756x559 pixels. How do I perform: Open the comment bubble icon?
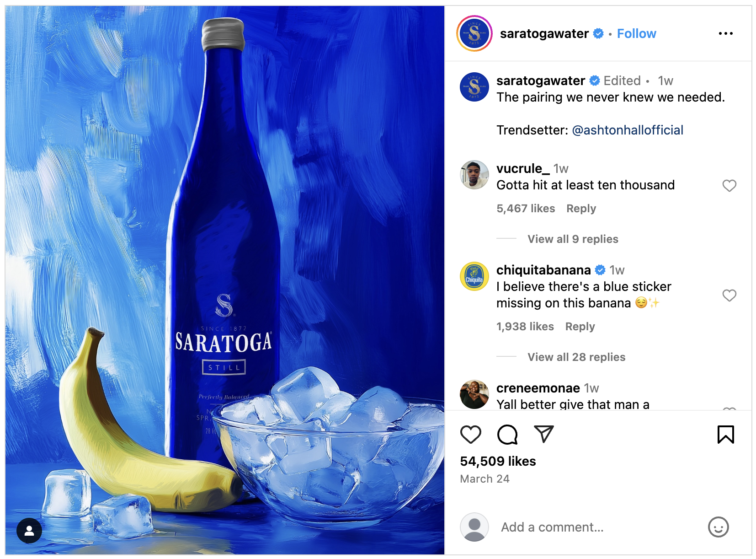507,435
